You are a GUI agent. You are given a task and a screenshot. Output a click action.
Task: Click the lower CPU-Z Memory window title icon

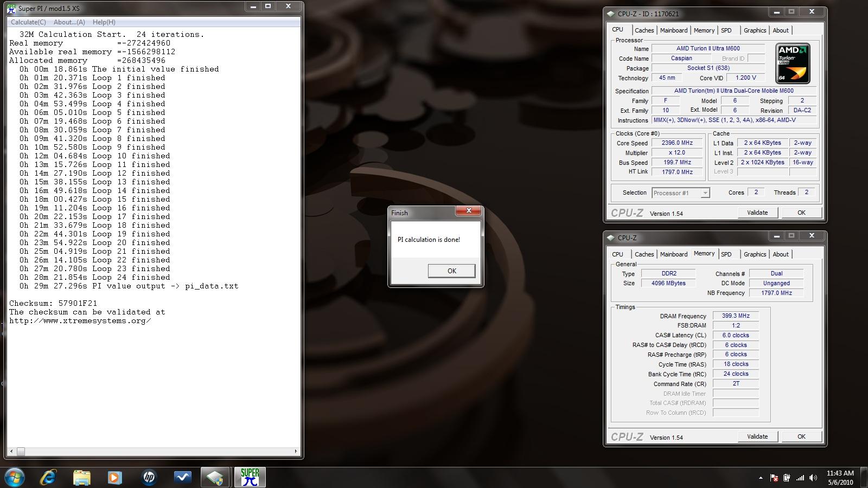pyautogui.click(x=611, y=237)
